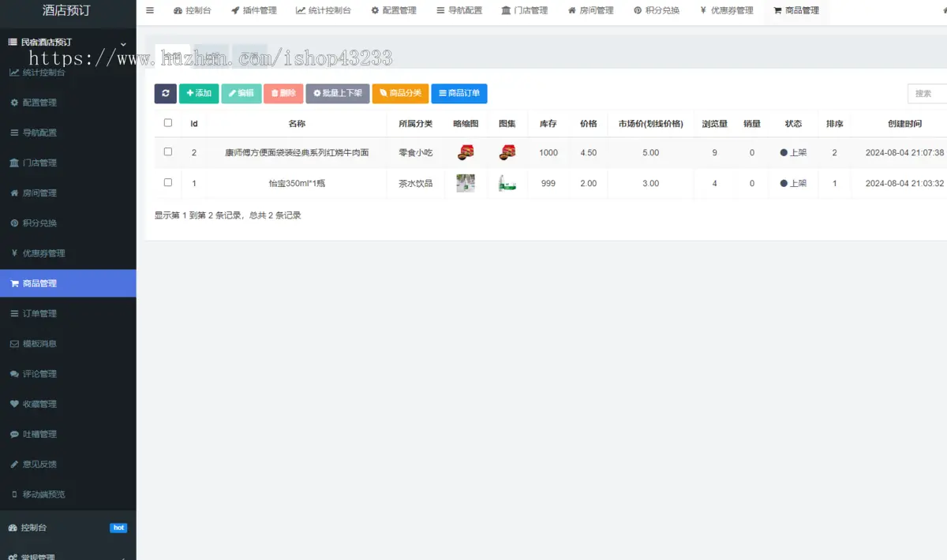Click the refresh icon button
The width and height of the screenshot is (947, 560).
[165, 93]
